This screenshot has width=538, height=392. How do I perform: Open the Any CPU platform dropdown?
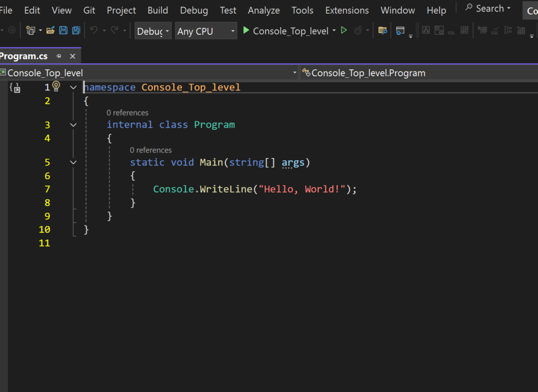(206, 32)
